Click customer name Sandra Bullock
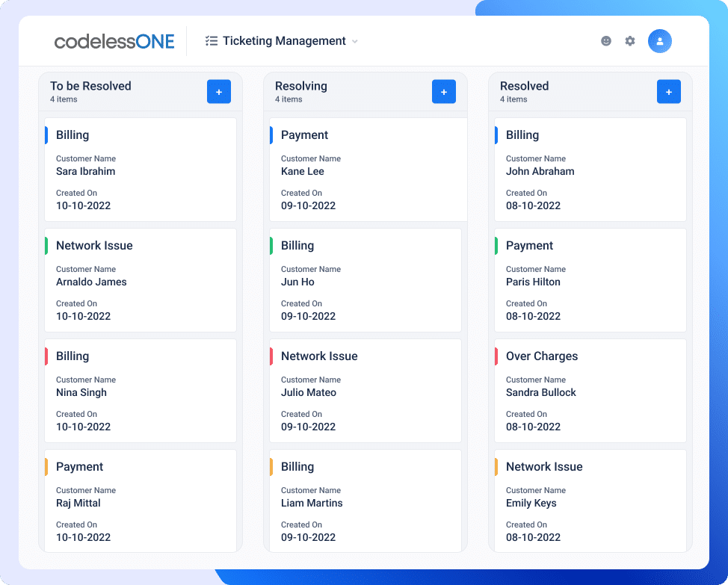 tap(541, 392)
